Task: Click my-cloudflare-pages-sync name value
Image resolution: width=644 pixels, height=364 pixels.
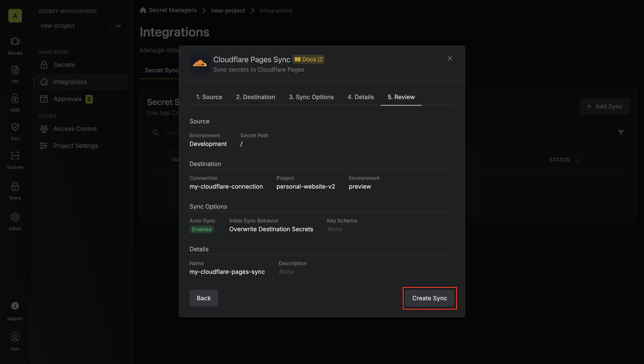Action: (x=227, y=272)
